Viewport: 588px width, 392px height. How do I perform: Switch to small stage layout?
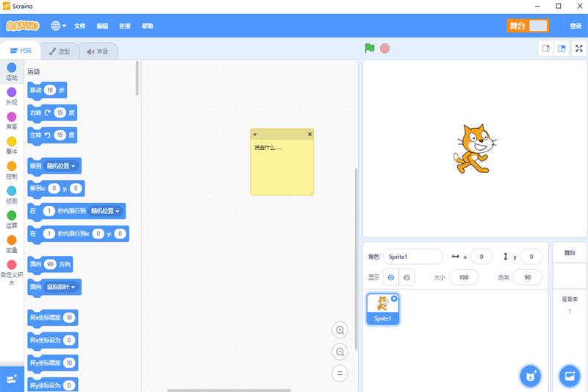pyautogui.click(x=546, y=49)
